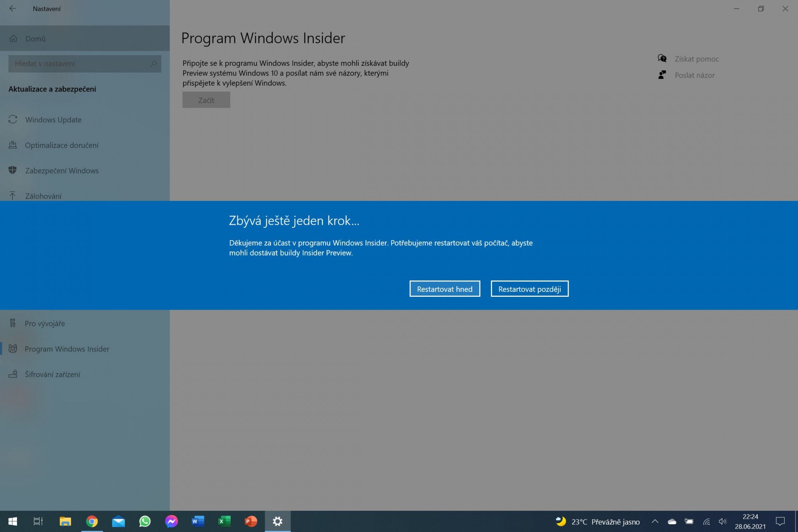
Task: Click the OneDrive cloud tray icon
Action: point(672,521)
